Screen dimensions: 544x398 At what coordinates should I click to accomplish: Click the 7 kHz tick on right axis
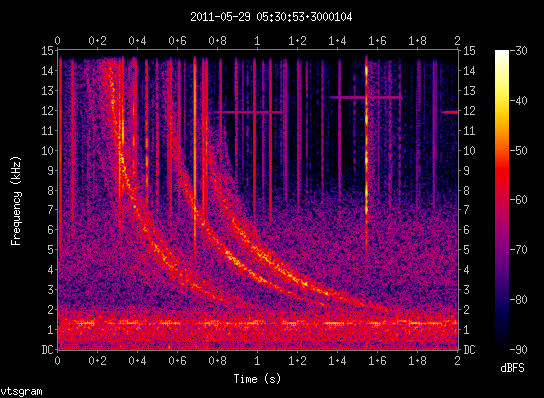[x=466, y=210]
